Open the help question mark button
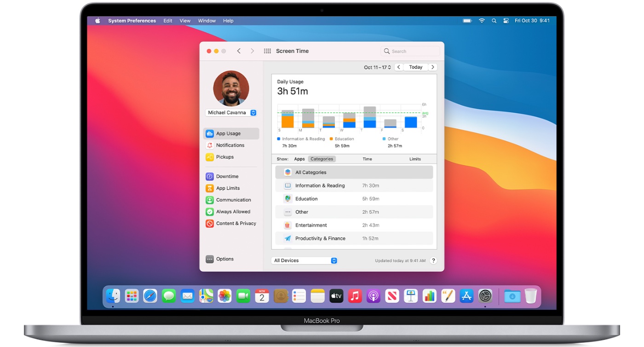This screenshot has height=347, width=644. (433, 260)
